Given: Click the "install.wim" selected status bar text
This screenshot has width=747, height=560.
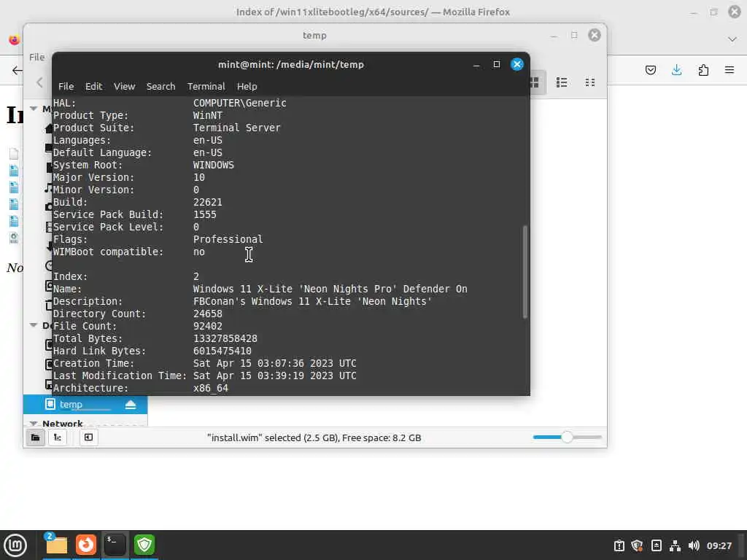Looking at the screenshot, I should (314, 437).
